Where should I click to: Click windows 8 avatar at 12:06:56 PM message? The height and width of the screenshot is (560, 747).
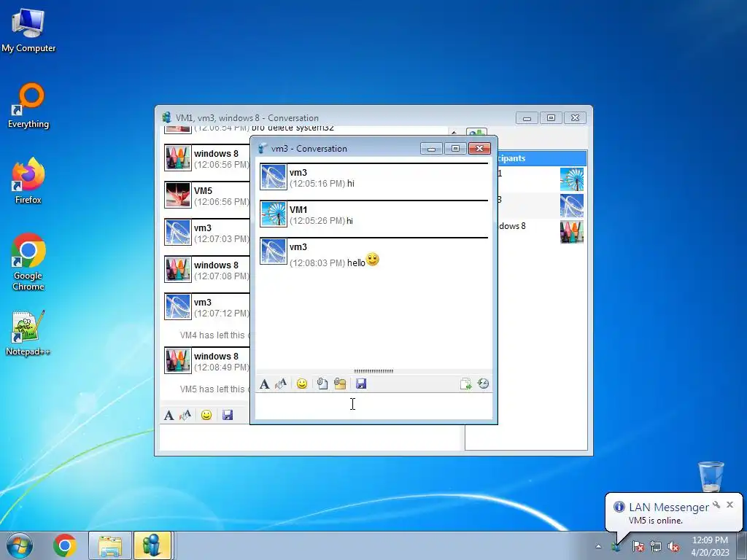pos(178,157)
